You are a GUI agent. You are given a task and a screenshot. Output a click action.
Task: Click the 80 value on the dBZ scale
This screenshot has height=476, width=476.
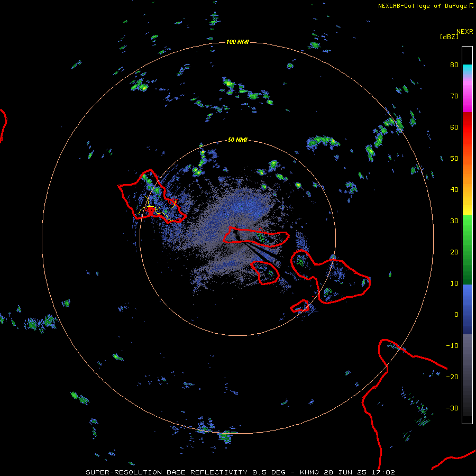454,65
